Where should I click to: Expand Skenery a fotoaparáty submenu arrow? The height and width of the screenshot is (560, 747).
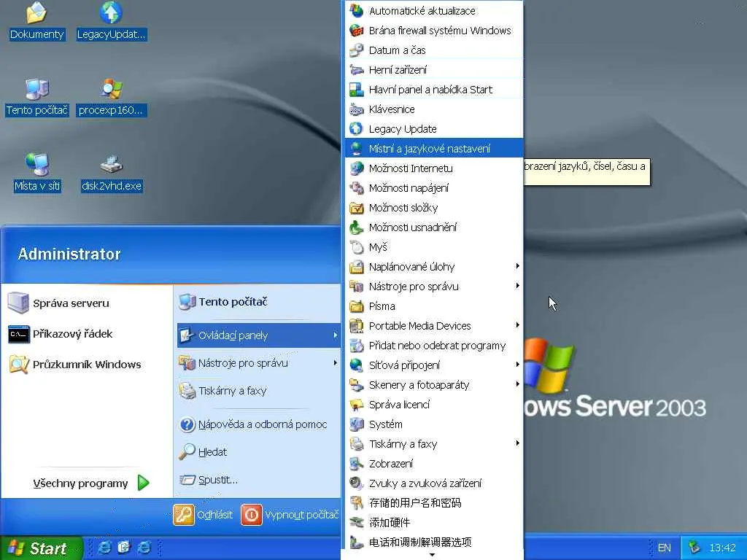pos(517,384)
